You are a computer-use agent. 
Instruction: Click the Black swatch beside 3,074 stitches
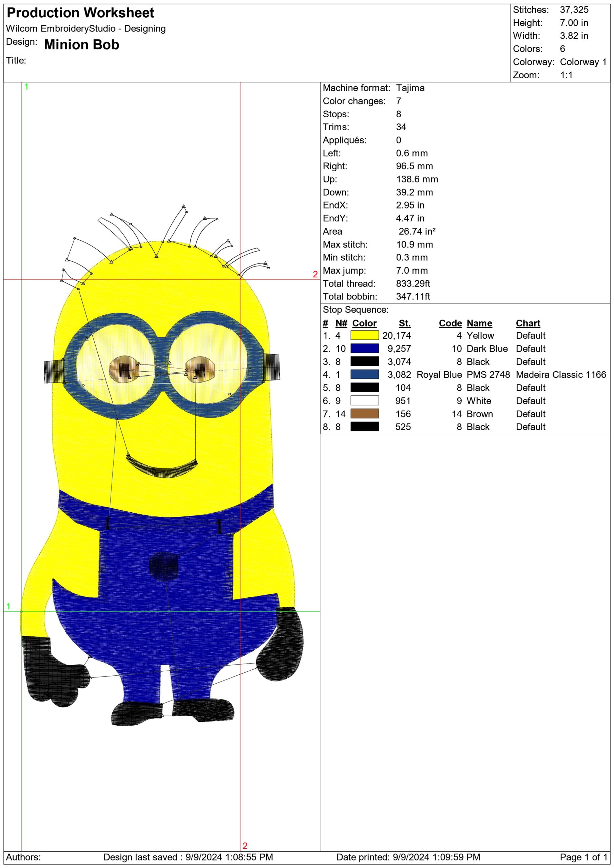364,361
